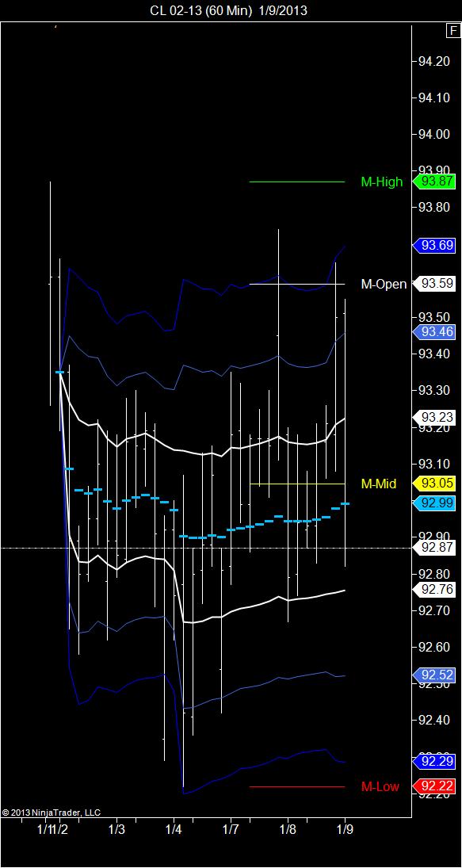Click the red 92.22 price marker
462x868 pixels.
click(x=434, y=786)
